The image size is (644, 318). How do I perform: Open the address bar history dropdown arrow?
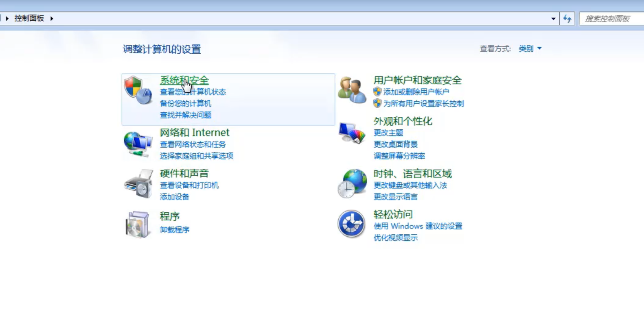point(553,19)
